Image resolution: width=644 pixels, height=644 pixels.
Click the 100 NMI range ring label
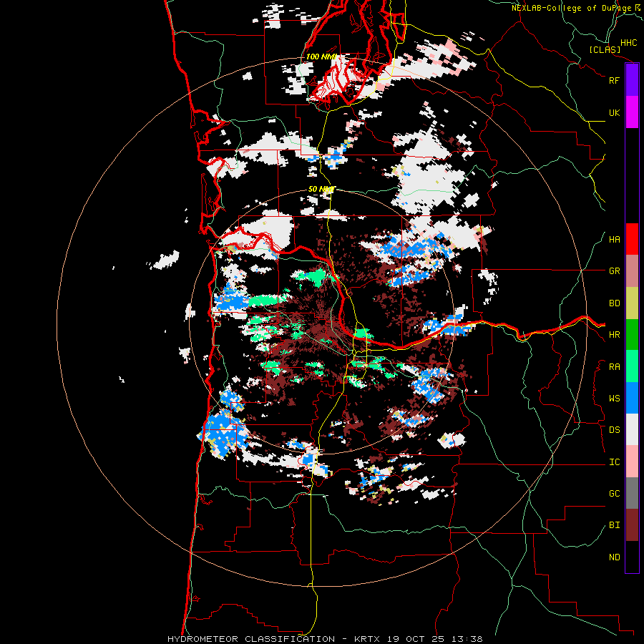[x=321, y=57]
